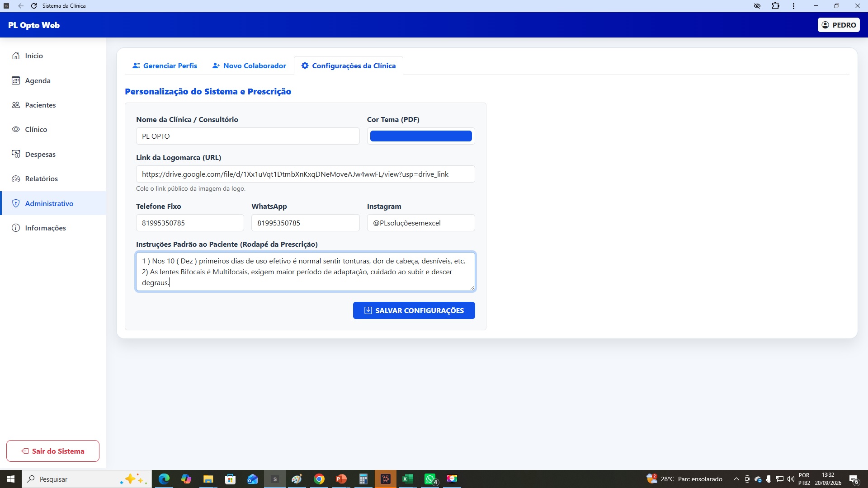Click the WhatsApp number field
868x488 pixels.
(x=305, y=223)
